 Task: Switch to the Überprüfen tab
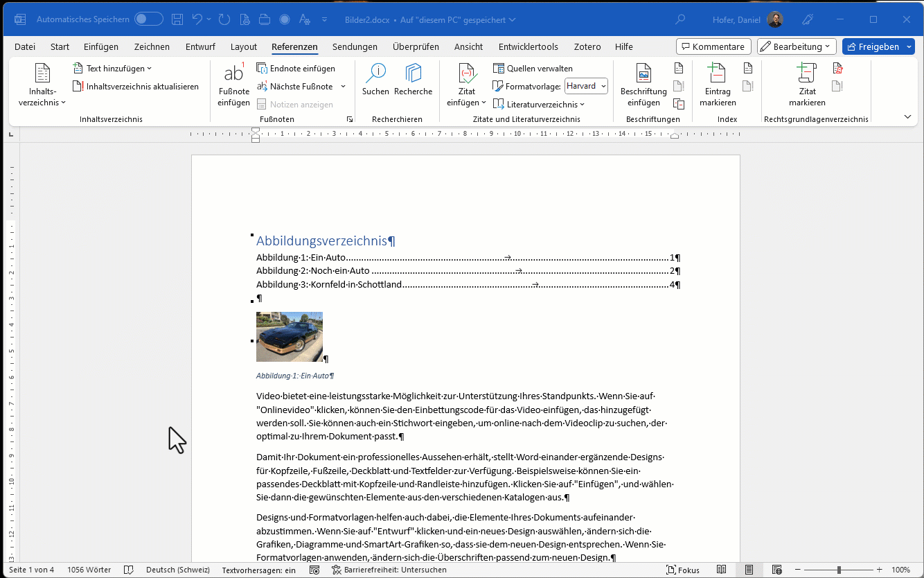point(416,47)
